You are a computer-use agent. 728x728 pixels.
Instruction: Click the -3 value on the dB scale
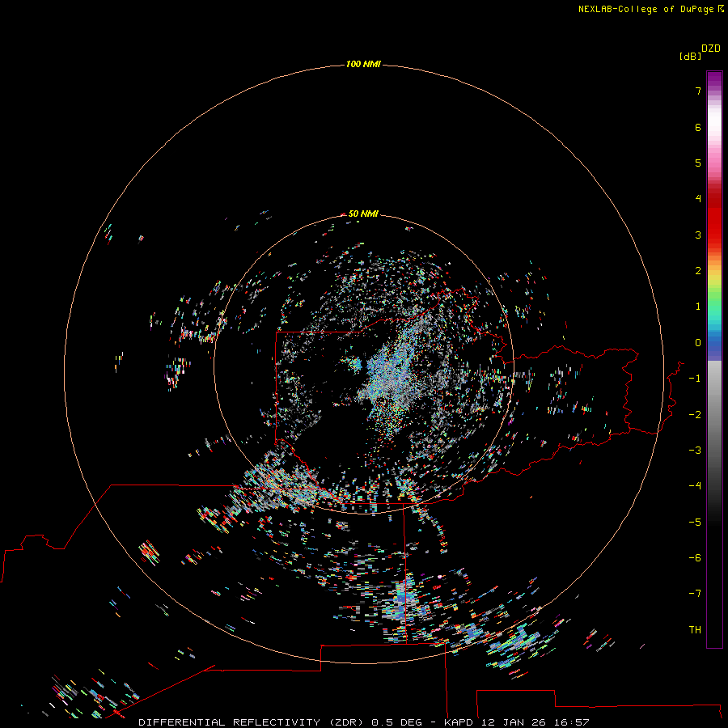(x=695, y=451)
